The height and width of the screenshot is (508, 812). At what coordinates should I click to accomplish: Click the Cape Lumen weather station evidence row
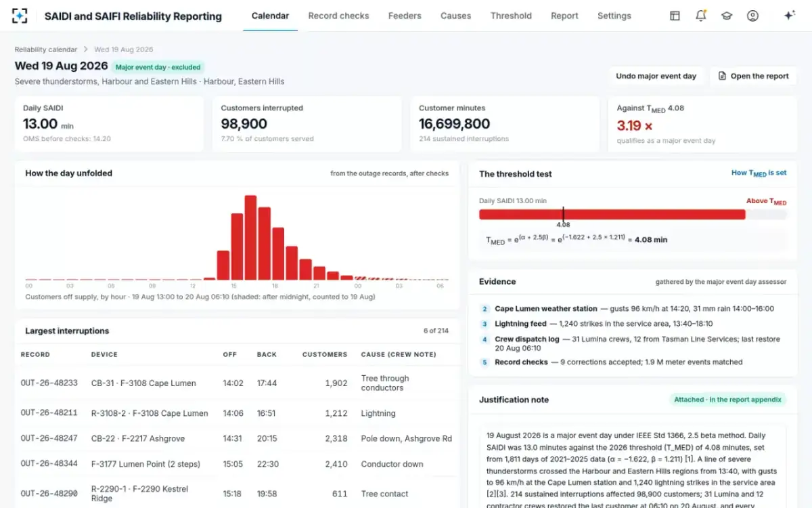tap(633, 309)
